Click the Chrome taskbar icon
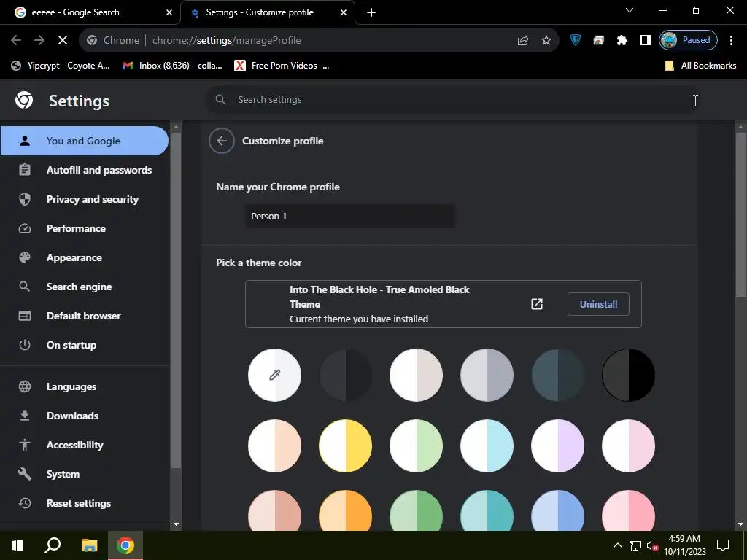The image size is (747, 560). tap(125, 545)
